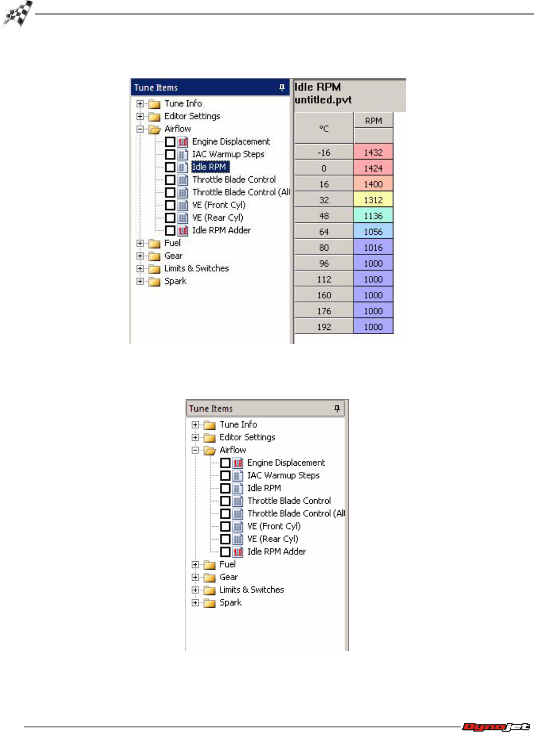The image size is (534, 756).
Task: Click Idle RPM Adder value icon in lower tree
Action: click(238, 551)
